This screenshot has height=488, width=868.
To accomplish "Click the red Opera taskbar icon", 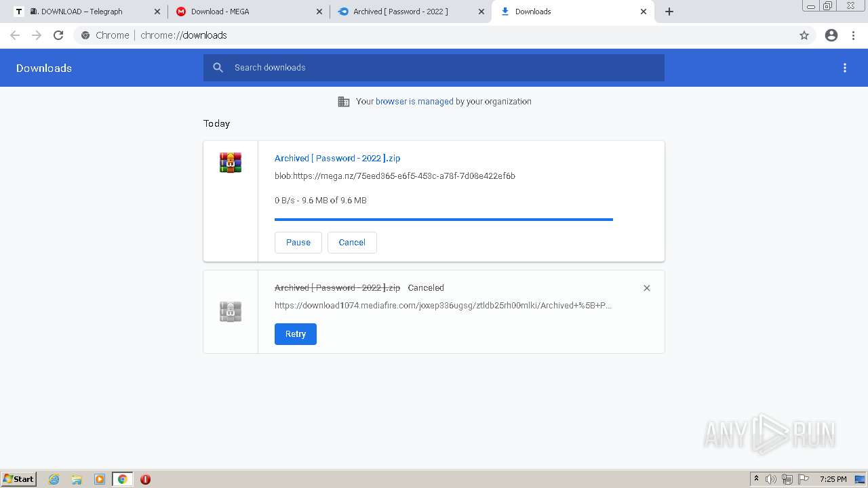I will click(145, 479).
